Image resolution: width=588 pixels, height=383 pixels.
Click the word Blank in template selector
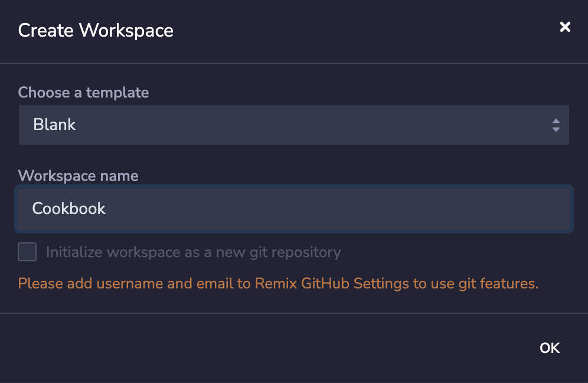point(54,125)
